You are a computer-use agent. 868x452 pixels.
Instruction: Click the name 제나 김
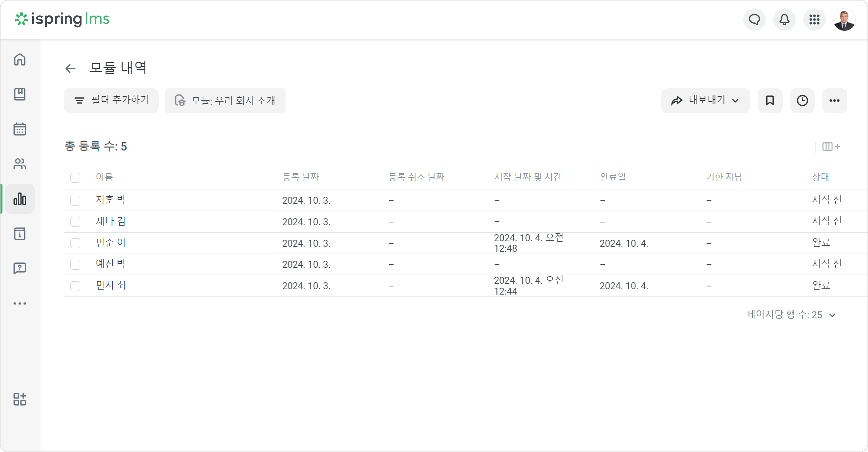[x=110, y=221]
